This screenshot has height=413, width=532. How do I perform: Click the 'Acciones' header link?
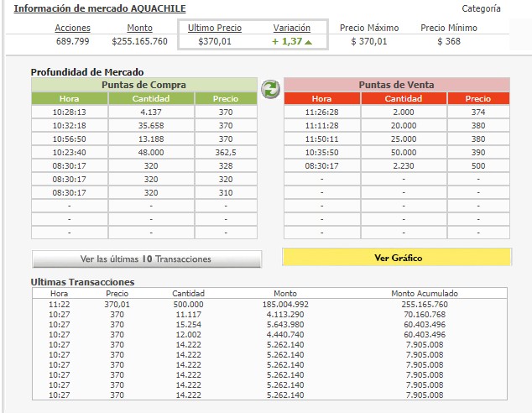click(x=73, y=28)
